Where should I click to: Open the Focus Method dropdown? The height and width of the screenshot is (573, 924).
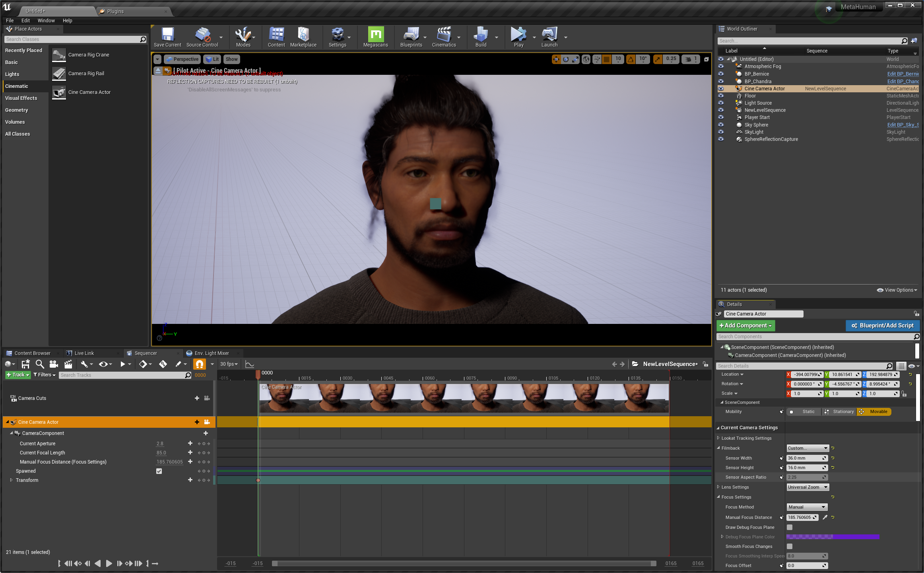[807, 507]
